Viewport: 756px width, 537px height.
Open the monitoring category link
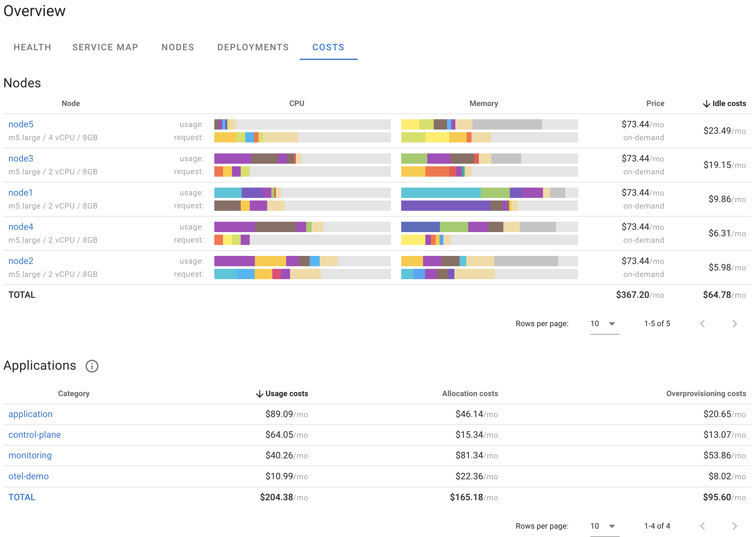30,456
